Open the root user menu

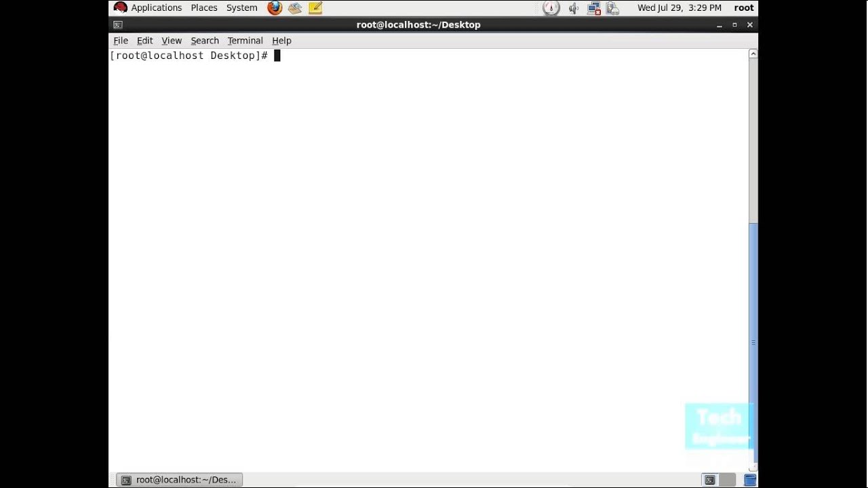click(744, 8)
